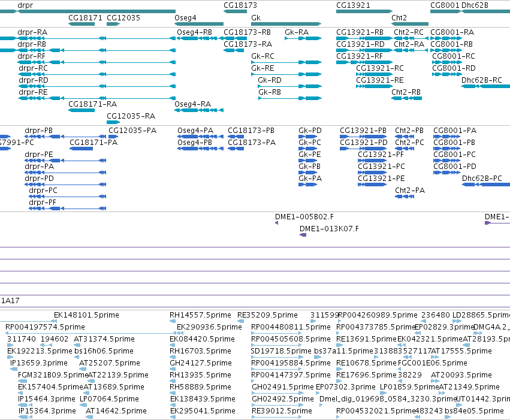The height and width of the screenshot is (420, 510).
Task: Click transcript Gk-RA
Action: coord(303,38)
